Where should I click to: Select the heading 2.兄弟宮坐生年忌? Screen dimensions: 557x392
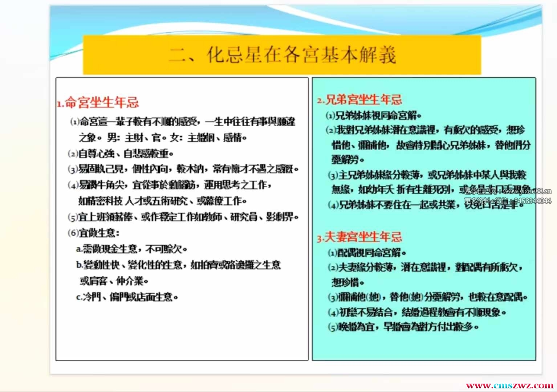(359, 99)
